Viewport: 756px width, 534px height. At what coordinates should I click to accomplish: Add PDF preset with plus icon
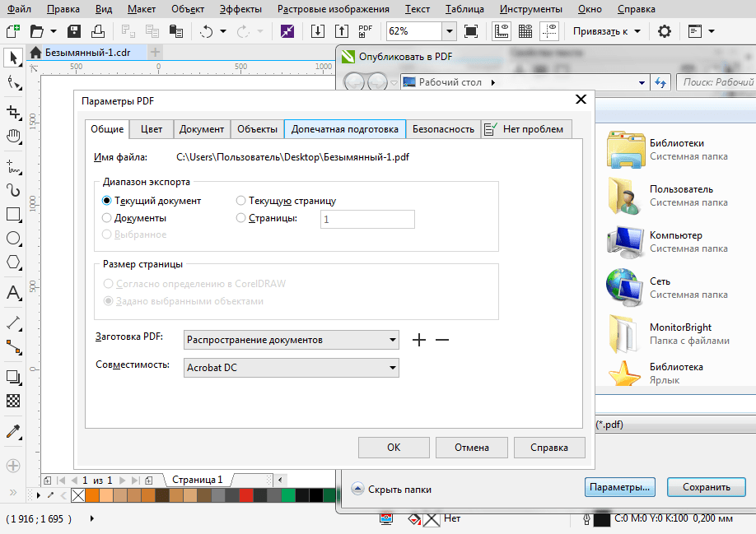(x=419, y=340)
